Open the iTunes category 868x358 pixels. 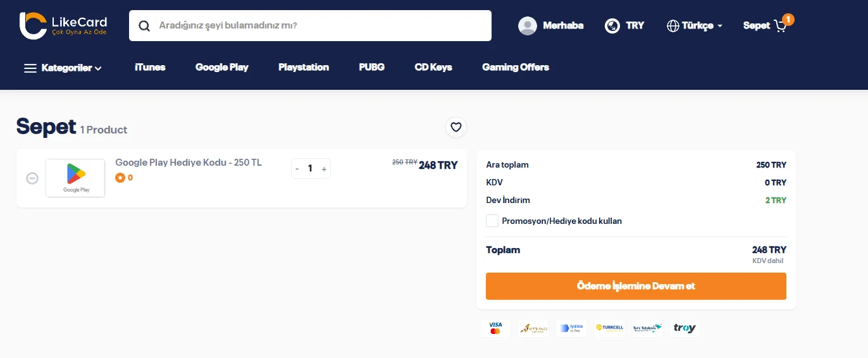tap(150, 67)
